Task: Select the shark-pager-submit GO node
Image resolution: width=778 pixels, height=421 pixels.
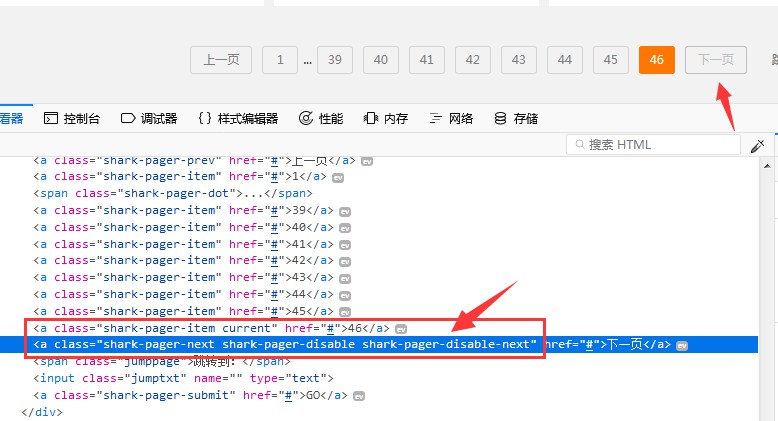Action: (x=191, y=395)
